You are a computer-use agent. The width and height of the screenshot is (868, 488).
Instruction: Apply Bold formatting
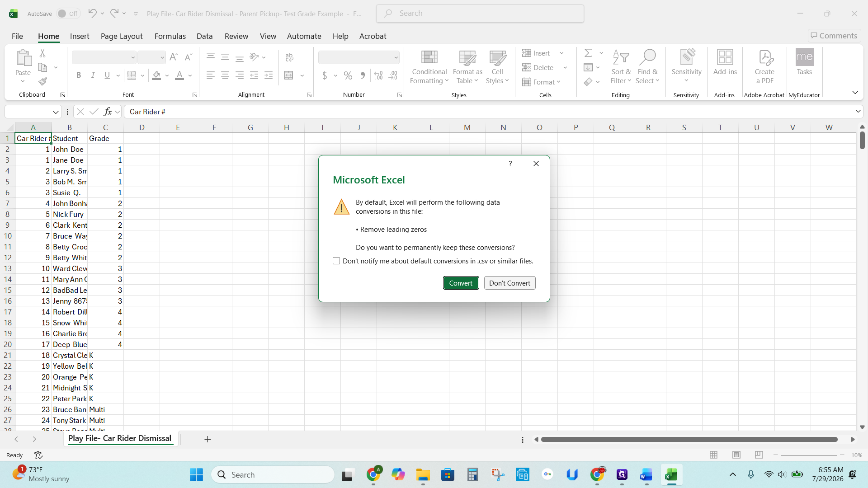click(79, 75)
